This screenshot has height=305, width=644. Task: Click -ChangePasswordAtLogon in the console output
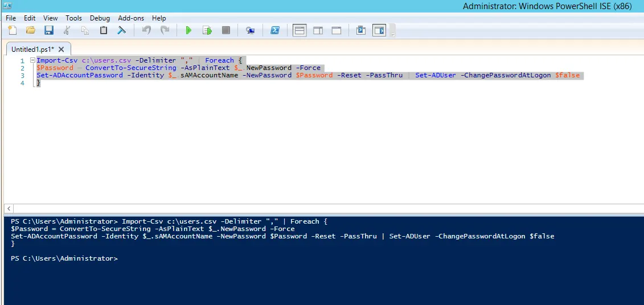[x=481, y=237]
